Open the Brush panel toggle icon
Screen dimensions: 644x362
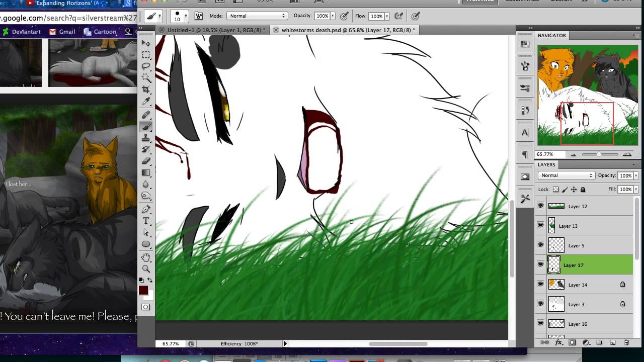click(199, 16)
